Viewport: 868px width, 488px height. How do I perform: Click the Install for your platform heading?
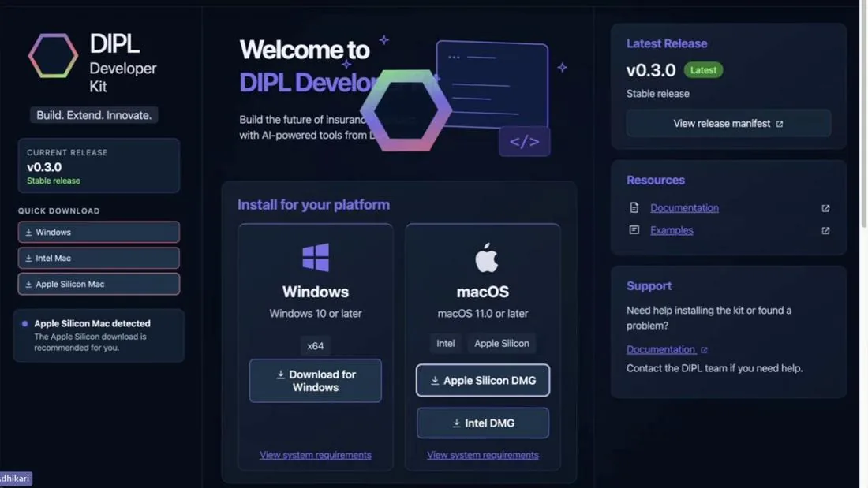coord(313,205)
